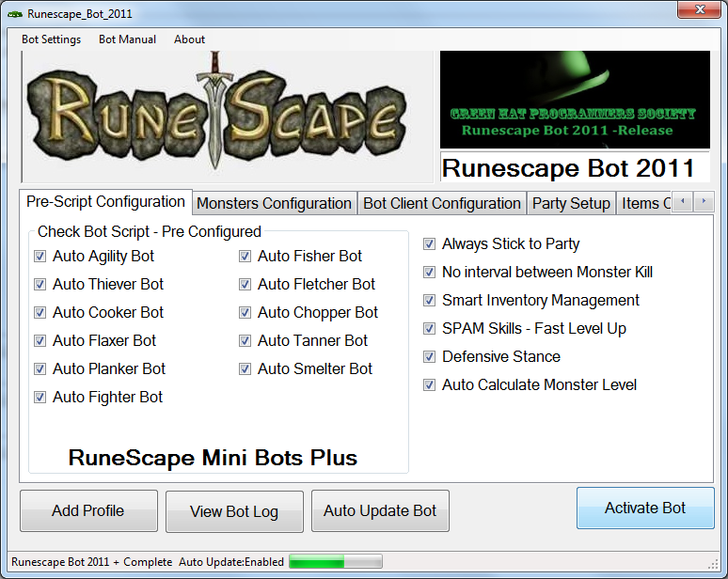
Task: Click the Runescape Bot 2011 title text
Action: coord(568,168)
